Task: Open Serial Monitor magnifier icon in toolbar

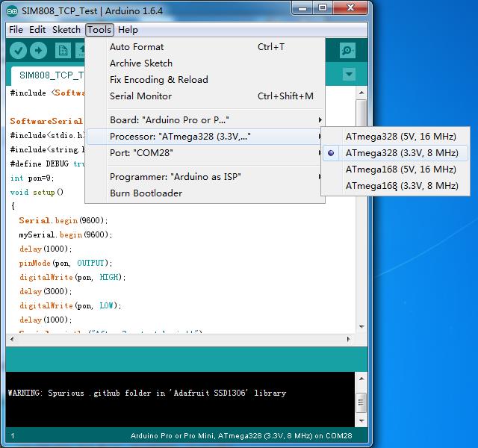Action: tap(347, 50)
